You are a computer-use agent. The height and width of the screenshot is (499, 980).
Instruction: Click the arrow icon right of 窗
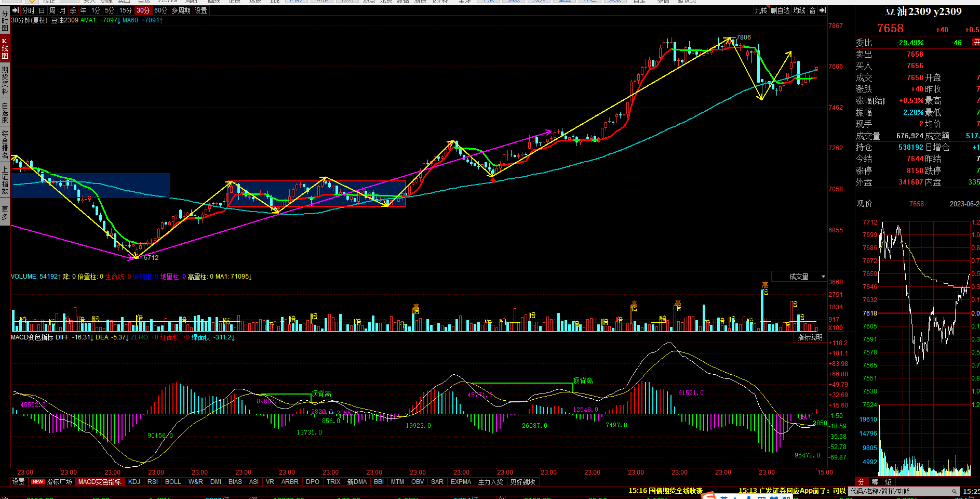coord(822,10)
